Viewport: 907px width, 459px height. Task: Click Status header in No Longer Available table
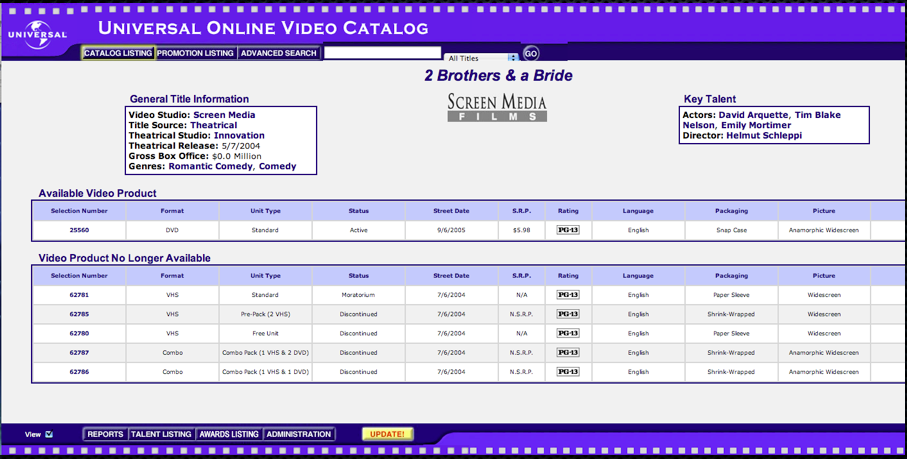tap(359, 276)
